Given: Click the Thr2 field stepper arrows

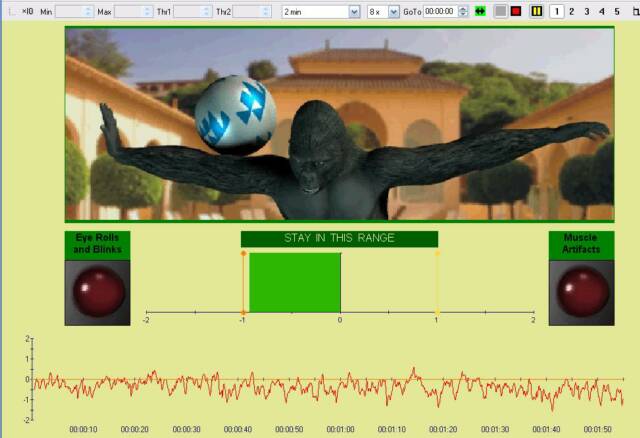Looking at the screenshot, I should (267, 12).
